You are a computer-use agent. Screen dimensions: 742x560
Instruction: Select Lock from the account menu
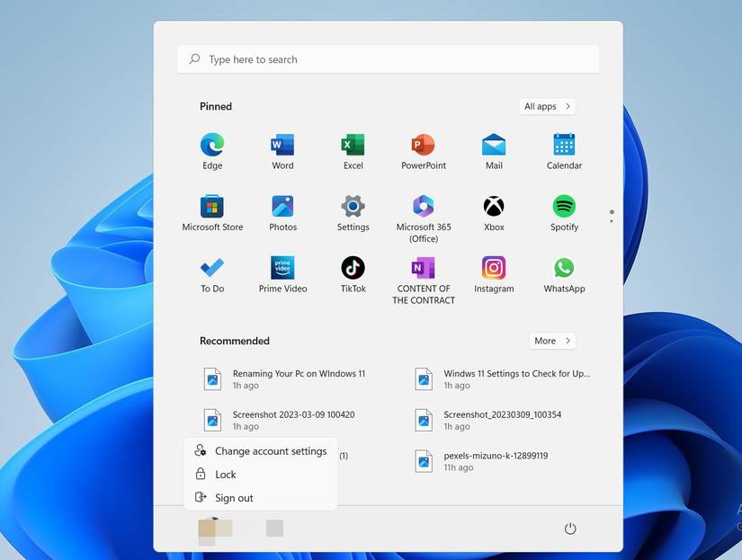click(225, 474)
